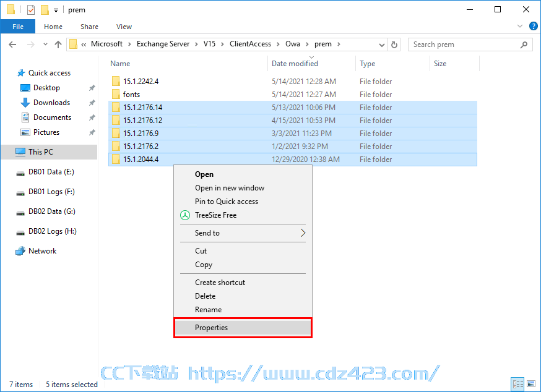Click Owa in the address breadcrumb
This screenshot has height=392, width=541.
pos(293,44)
